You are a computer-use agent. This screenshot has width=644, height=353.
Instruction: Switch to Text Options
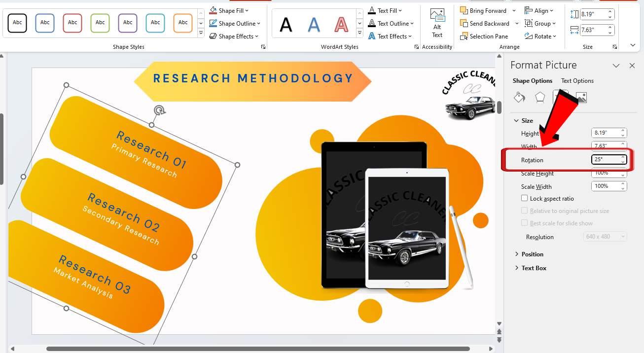(577, 80)
